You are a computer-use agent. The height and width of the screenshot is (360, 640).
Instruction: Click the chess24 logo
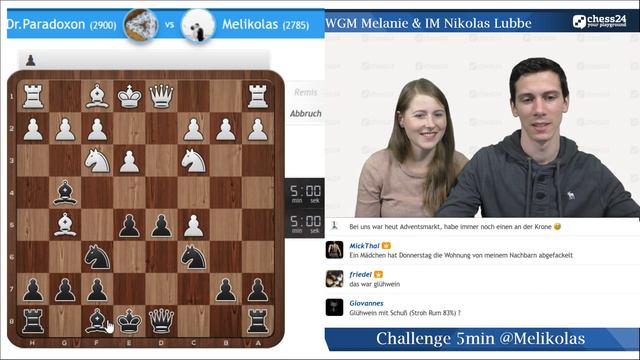click(x=599, y=21)
